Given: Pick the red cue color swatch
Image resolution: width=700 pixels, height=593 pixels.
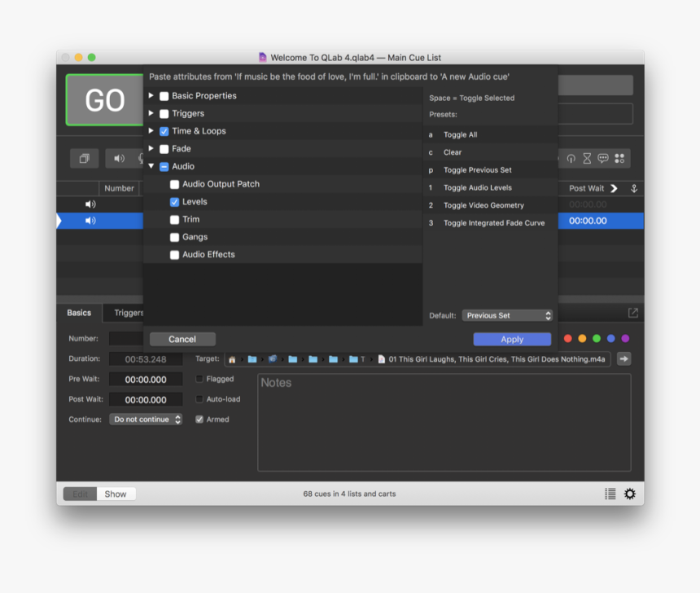Looking at the screenshot, I should coord(568,339).
